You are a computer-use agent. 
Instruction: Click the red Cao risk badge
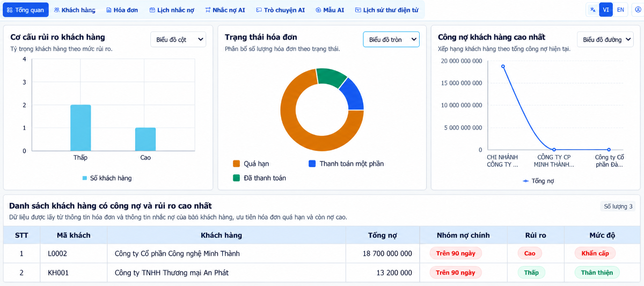click(530, 253)
